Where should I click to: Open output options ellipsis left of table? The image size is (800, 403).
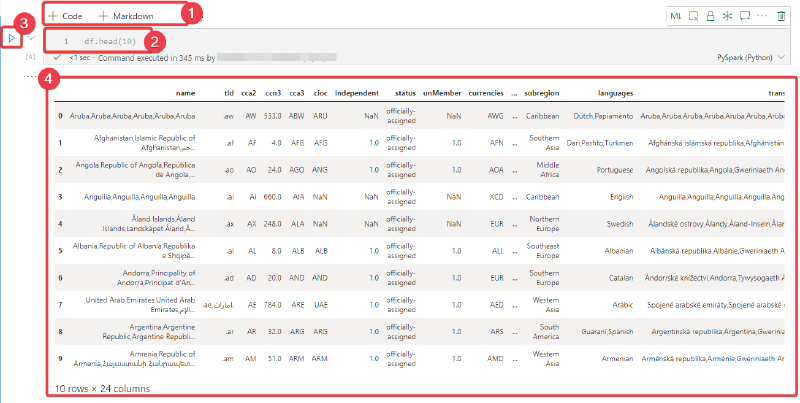pos(32,77)
